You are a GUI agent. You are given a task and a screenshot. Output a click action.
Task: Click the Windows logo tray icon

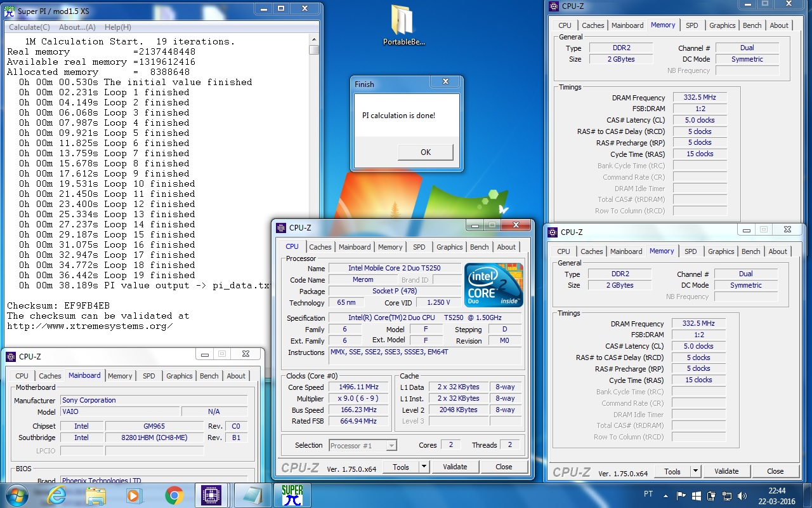click(x=697, y=495)
